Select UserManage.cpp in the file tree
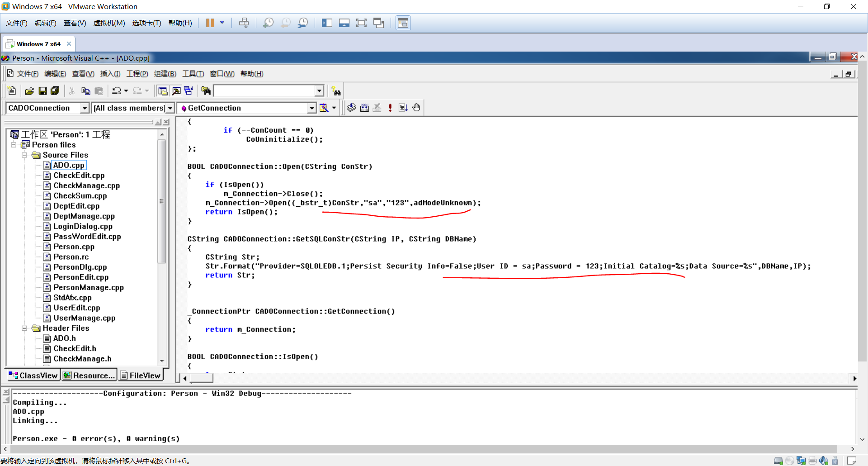Image resolution: width=868 pixels, height=466 pixels. click(84, 318)
